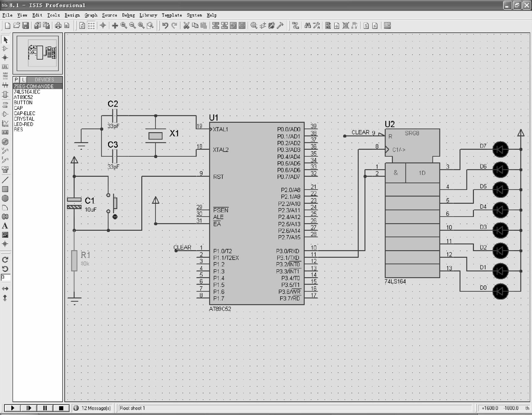Select LED-RED in the devices list
This screenshot has height=415, width=532.
24,124
